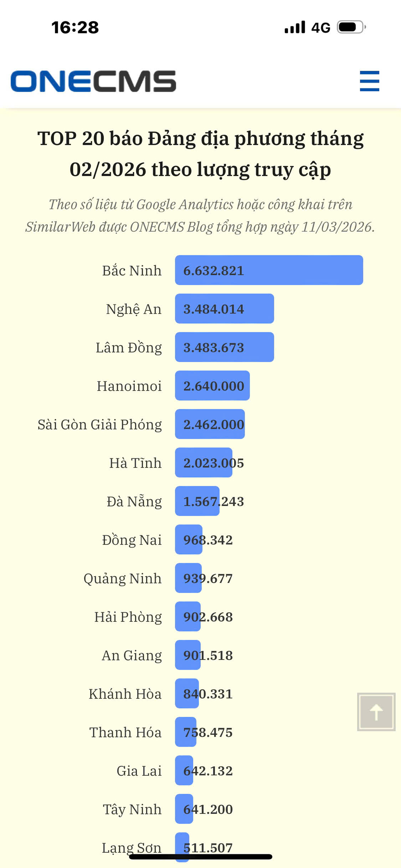The image size is (401, 868).
Task: Select the An Giang label
Action: tap(132, 656)
